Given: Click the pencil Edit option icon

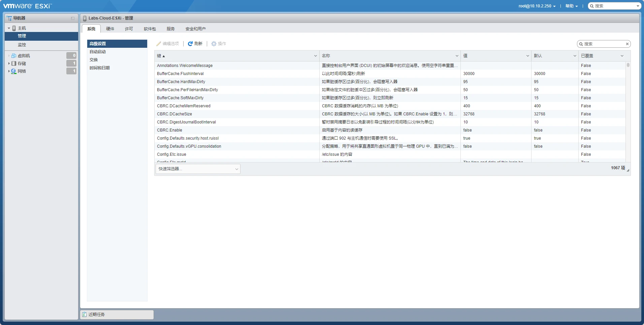Looking at the screenshot, I should [x=159, y=44].
